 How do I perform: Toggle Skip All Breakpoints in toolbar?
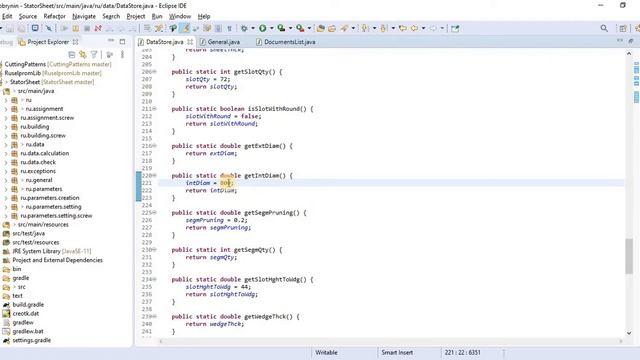click(x=49, y=28)
